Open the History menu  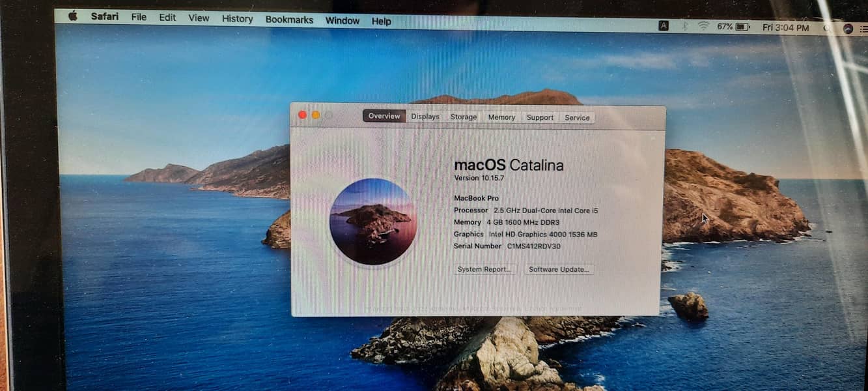(x=237, y=19)
